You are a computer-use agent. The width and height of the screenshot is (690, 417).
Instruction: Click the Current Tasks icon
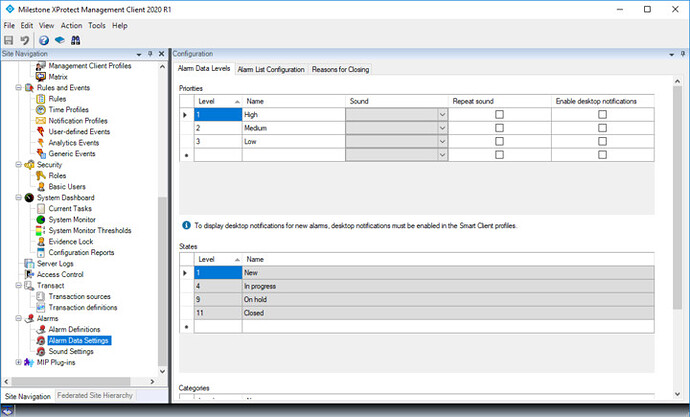click(x=40, y=208)
